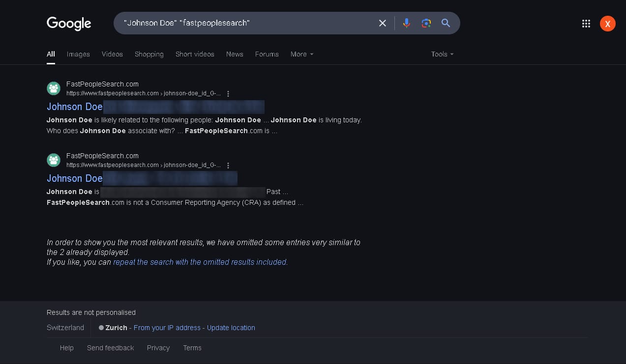The image size is (626, 364).
Task: Open the Tools dropdown
Action: click(x=442, y=54)
